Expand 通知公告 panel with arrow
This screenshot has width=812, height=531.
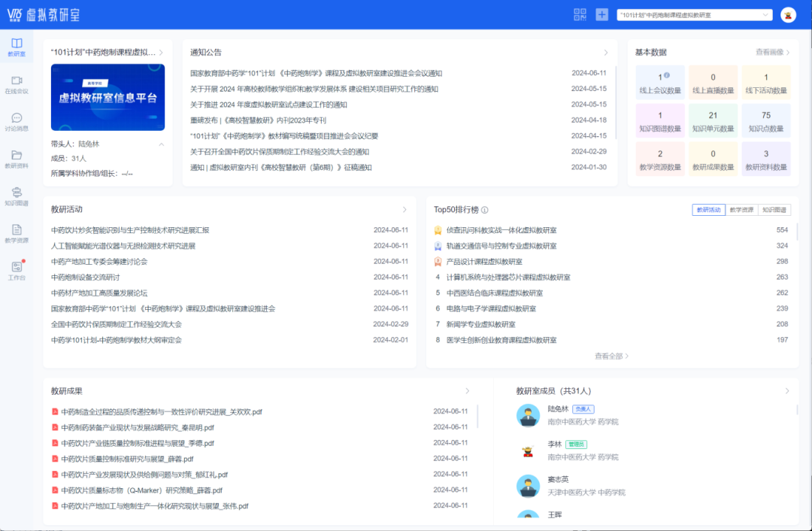(x=606, y=53)
